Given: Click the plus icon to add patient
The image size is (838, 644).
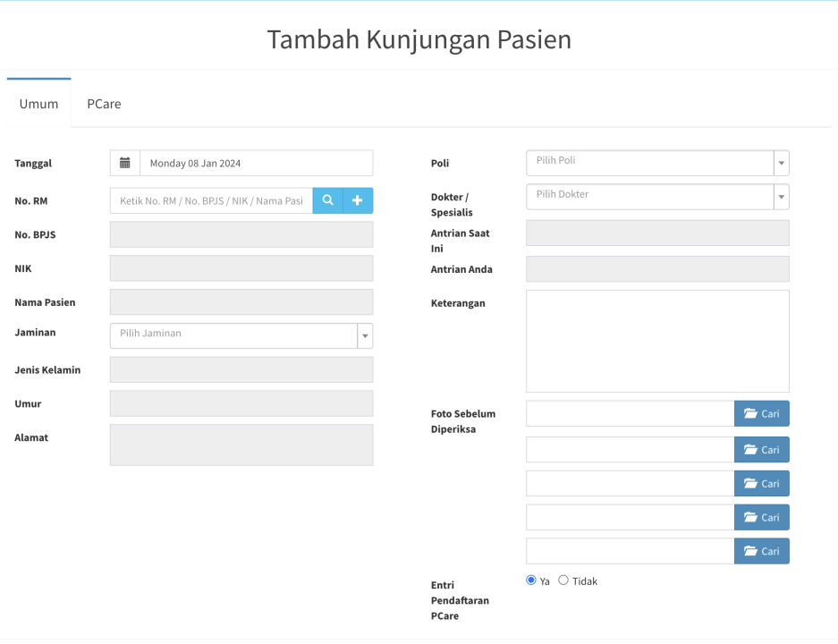Looking at the screenshot, I should point(358,200).
